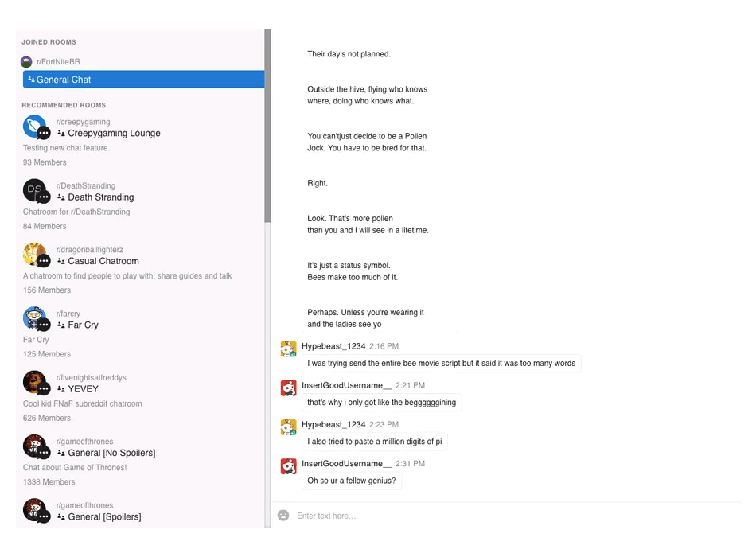
Task: Click the group icon beside Death Stranding
Action: [x=61, y=197]
